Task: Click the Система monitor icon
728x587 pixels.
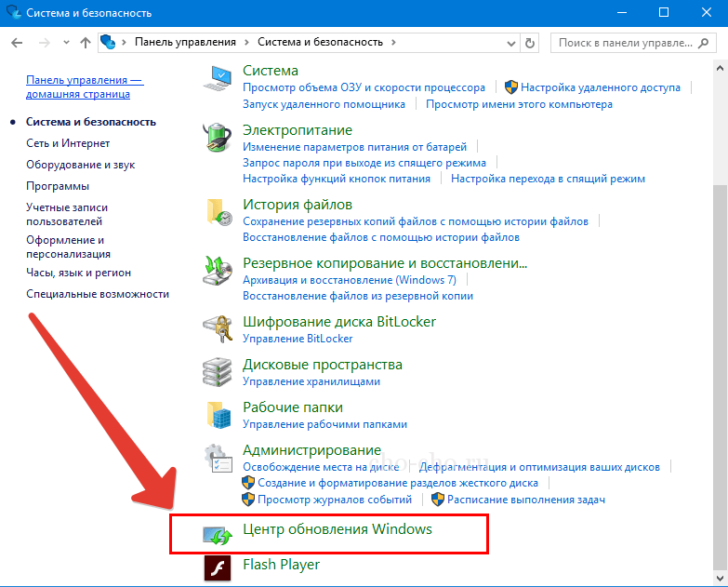Action: click(217, 79)
